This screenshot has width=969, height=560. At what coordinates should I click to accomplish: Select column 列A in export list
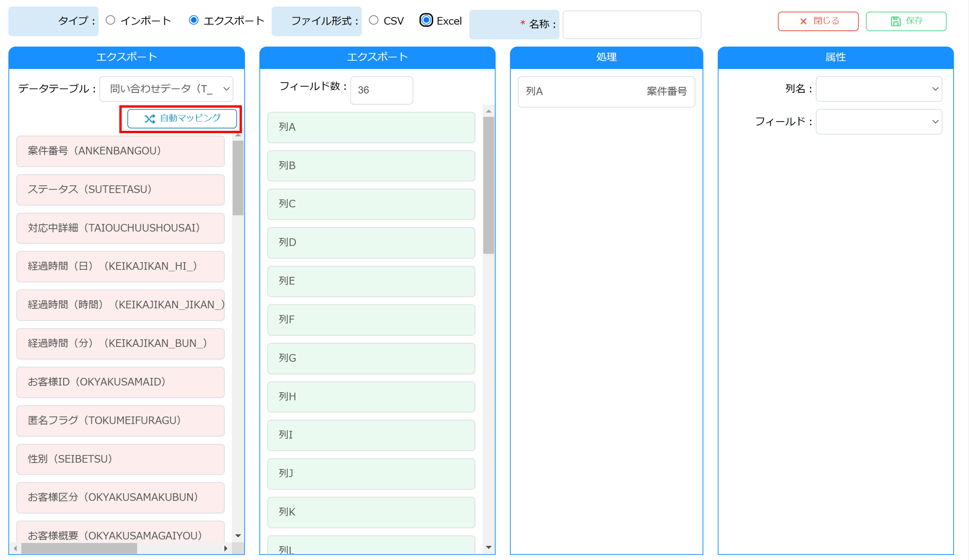click(x=371, y=127)
